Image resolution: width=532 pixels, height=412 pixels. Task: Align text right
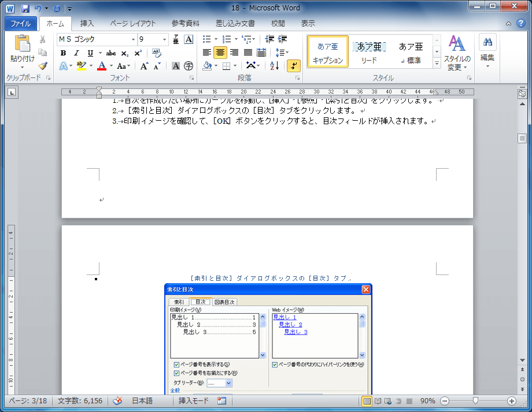[x=234, y=53]
